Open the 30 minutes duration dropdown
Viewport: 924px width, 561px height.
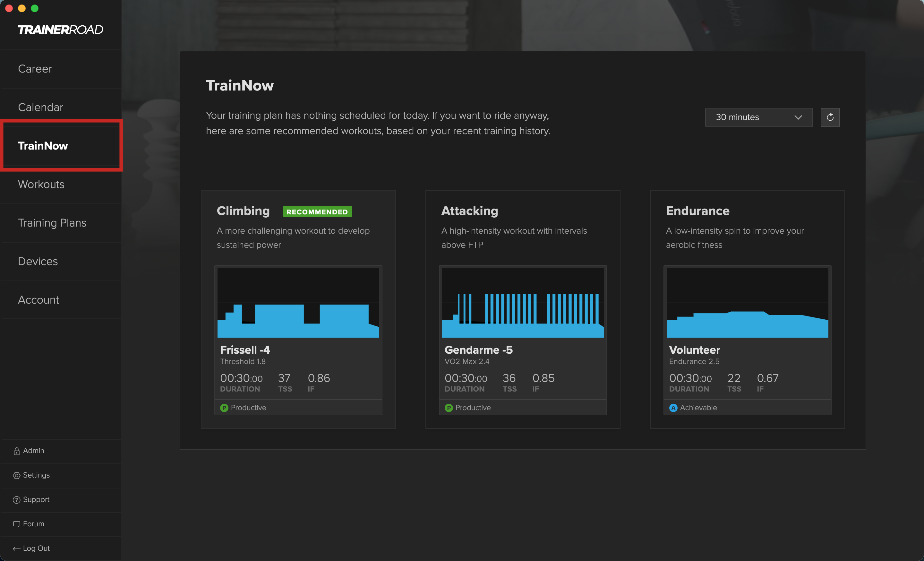[x=759, y=117]
